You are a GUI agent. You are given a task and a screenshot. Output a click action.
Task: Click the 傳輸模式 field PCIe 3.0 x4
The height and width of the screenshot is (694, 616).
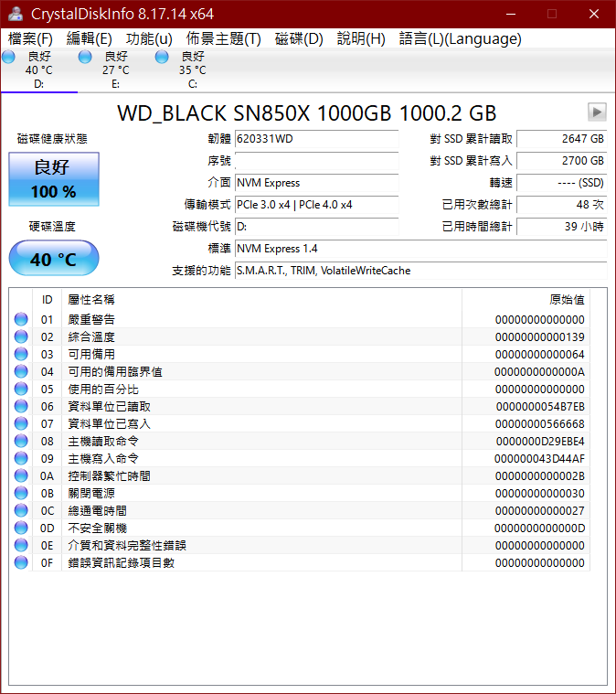coord(317,205)
